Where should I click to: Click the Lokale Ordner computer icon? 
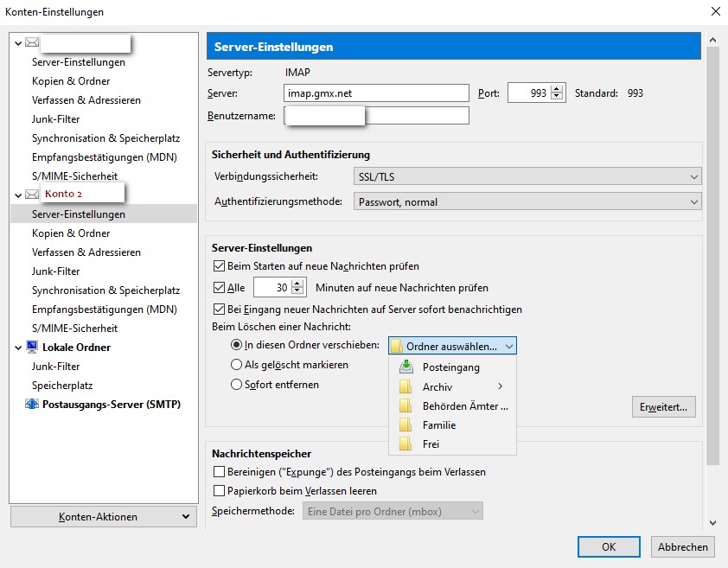pos(33,348)
